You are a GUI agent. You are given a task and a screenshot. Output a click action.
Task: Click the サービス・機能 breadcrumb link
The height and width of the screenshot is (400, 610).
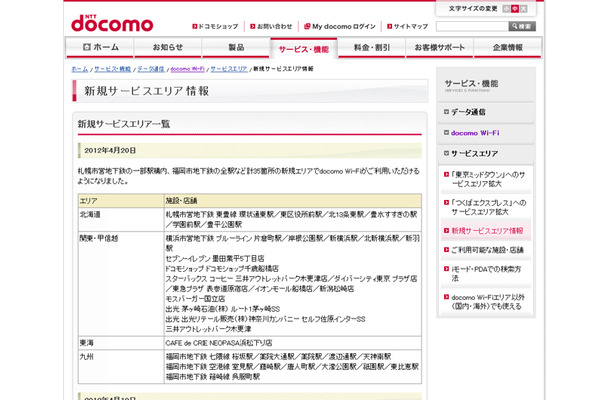point(112,69)
